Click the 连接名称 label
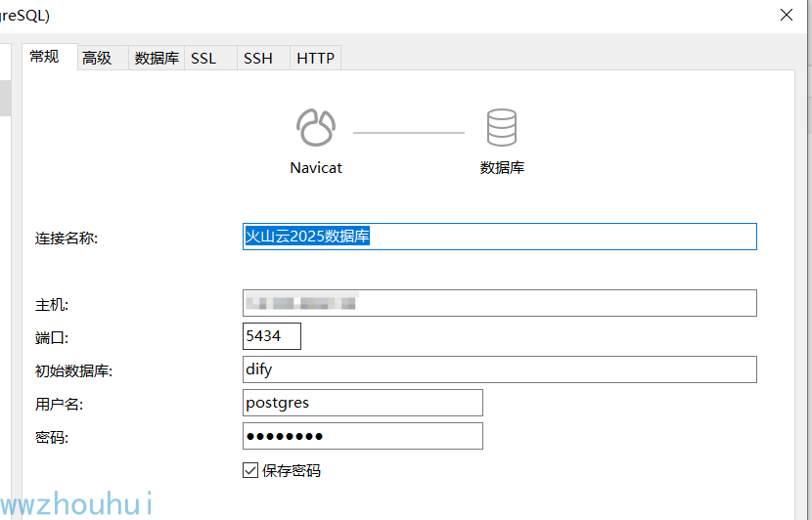Image resolution: width=812 pixels, height=520 pixels. tap(67, 238)
